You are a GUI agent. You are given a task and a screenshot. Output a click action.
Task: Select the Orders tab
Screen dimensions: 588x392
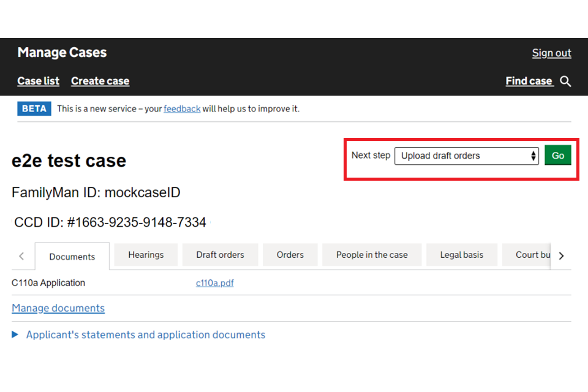point(290,254)
